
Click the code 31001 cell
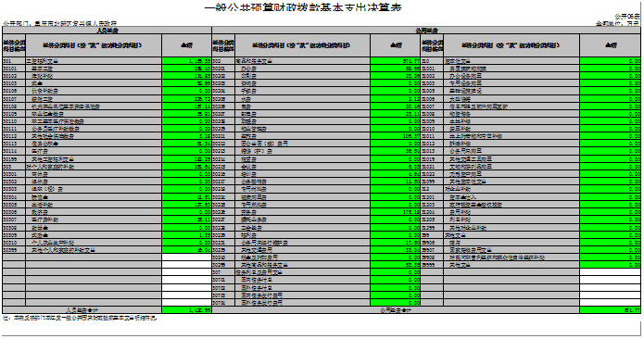pyautogui.click(x=432, y=69)
